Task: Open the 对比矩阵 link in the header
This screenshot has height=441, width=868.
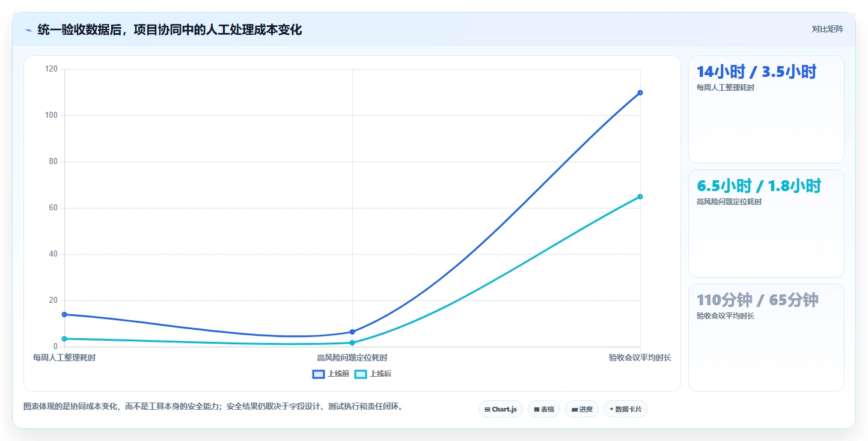Action: [x=827, y=29]
